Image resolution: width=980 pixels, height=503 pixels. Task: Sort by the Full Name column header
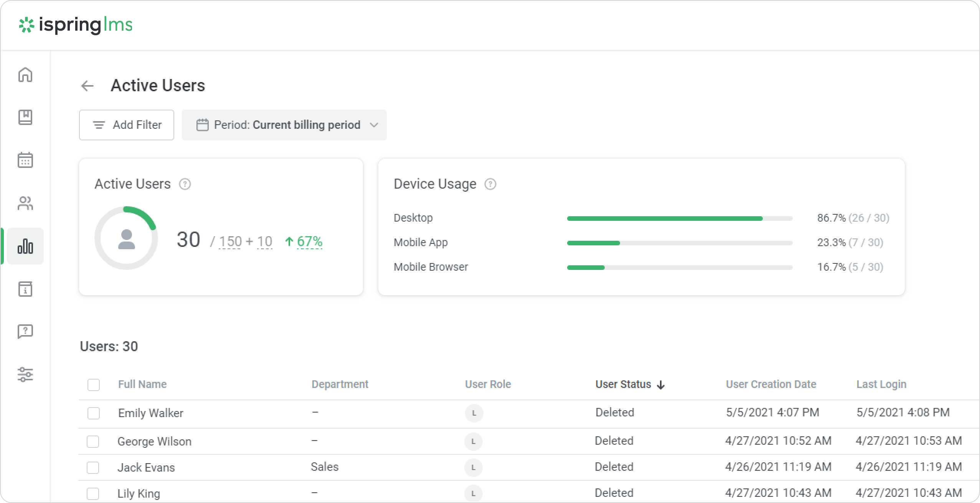[142, 384]
